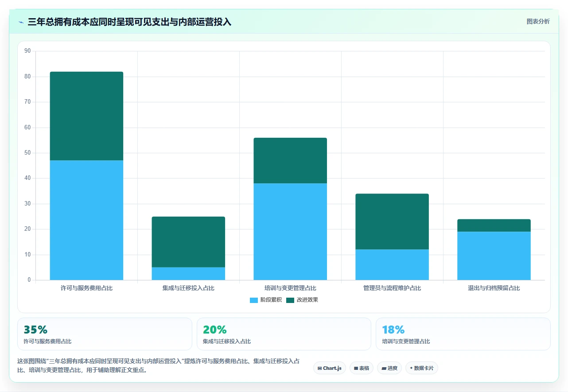Image resolution: width=568 pixels, height=392 pixels.
Task: Click the icon inside the 数据卡片 chip
Action: [411, 368]
